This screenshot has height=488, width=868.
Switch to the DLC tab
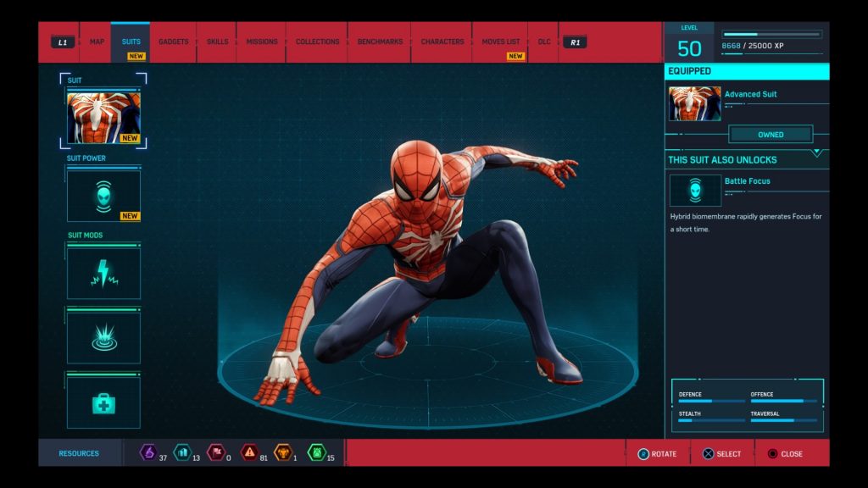coord(543,42)
